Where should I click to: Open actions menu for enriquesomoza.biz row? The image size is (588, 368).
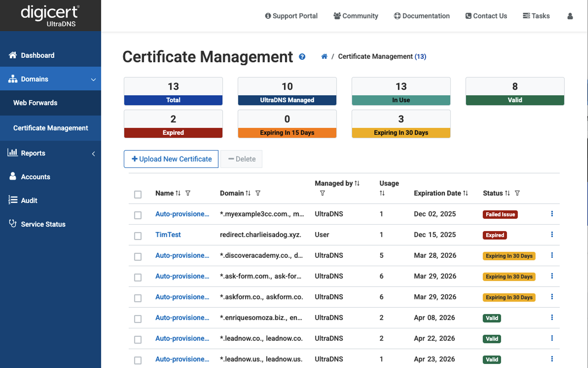(552, 317)
